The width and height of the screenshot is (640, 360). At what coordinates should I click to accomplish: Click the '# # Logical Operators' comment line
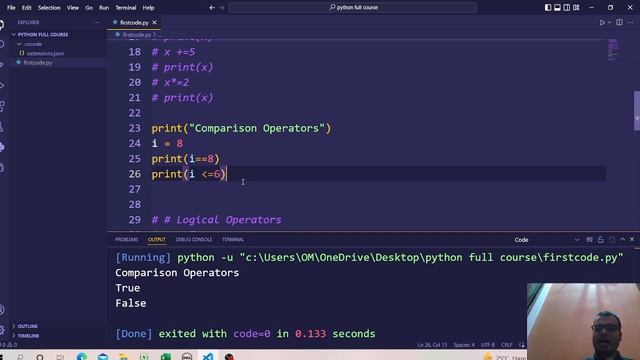click(216, 220)
